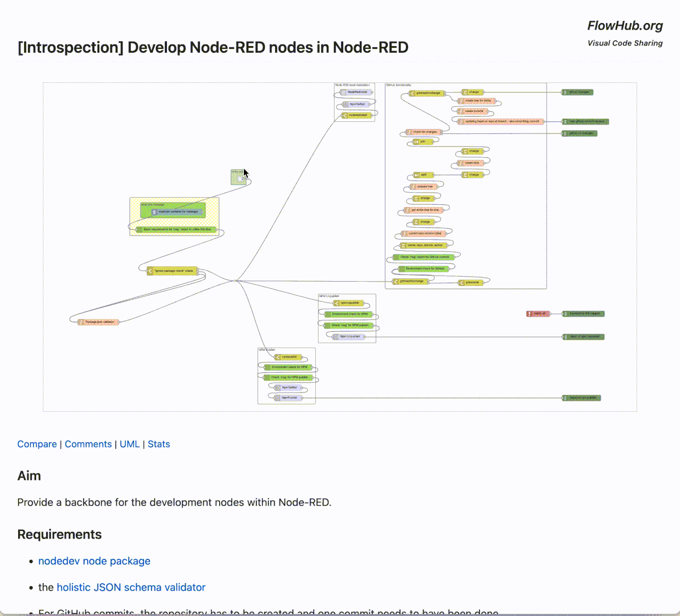Select the check for changes function node
The height and width of the screenshot is (616, 680).
point(425,132)
